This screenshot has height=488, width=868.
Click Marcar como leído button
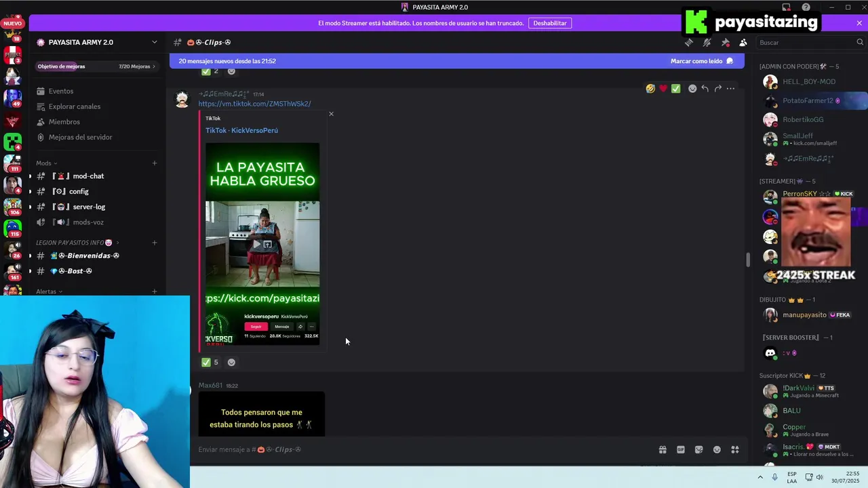[702, 61]
